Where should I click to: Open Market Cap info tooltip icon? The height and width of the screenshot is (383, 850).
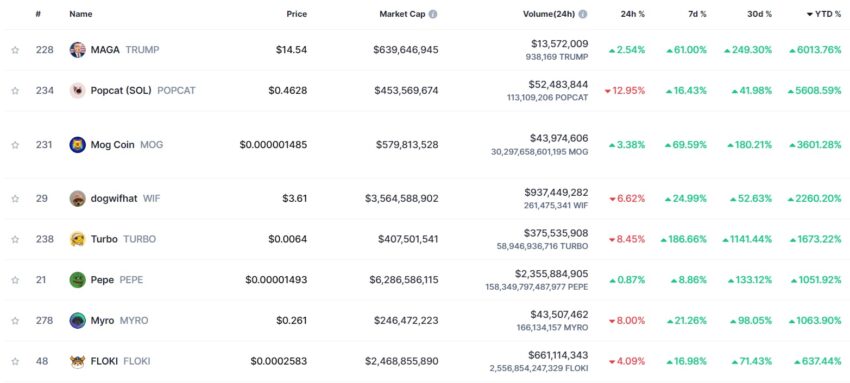[x=433, y=15]
